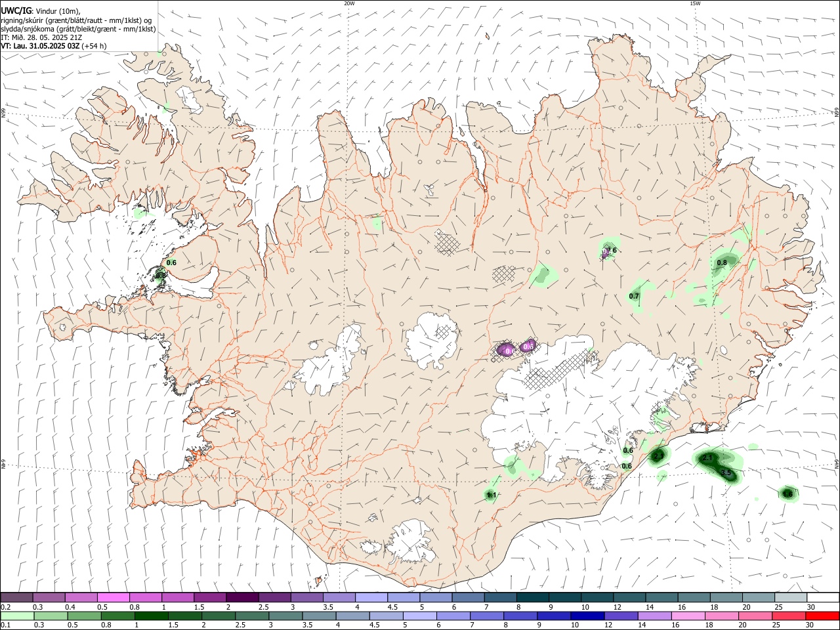This screenshot has height=630, width=840.
Task: Click the "0.1" tick on the rain legend
Action: (x=6, y=625)
